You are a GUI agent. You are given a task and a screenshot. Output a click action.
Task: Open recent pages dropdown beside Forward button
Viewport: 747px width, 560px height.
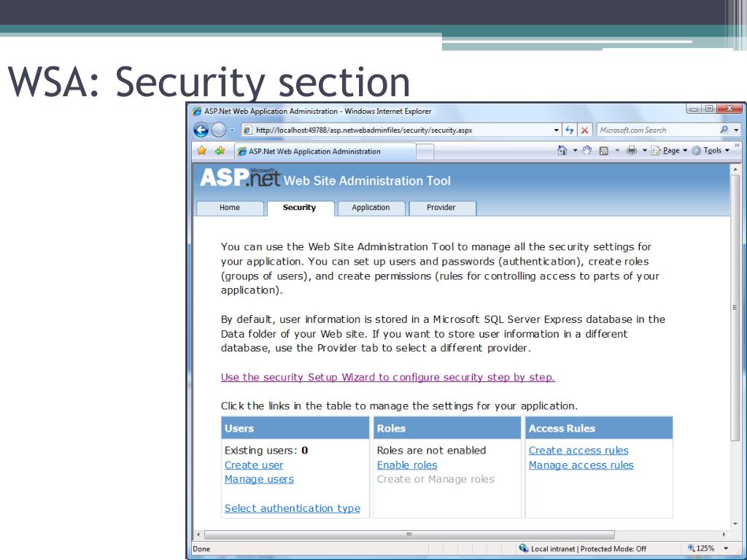point(232,130)
